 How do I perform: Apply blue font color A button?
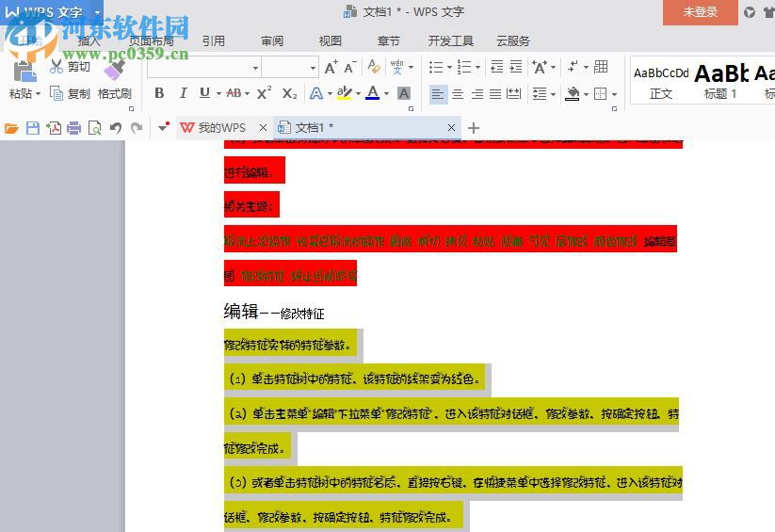tap(373, 93)
